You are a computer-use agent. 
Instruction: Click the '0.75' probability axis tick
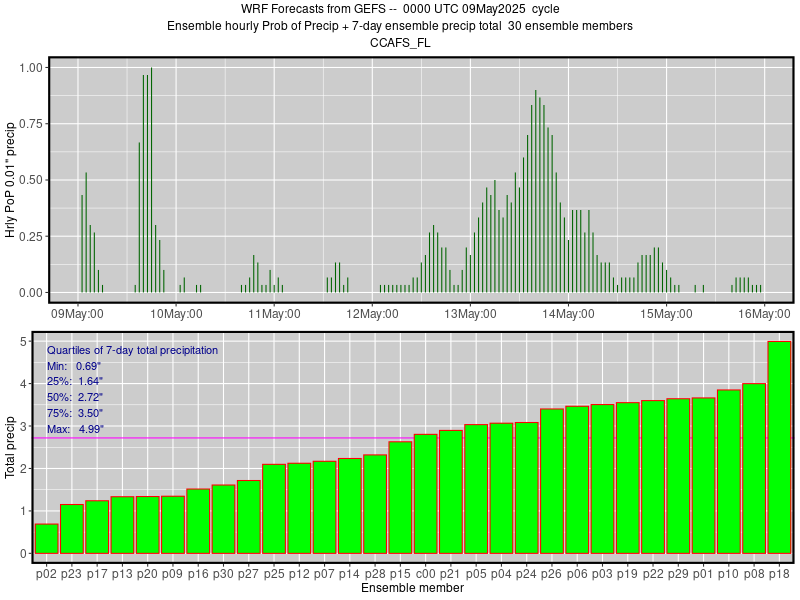31,123
